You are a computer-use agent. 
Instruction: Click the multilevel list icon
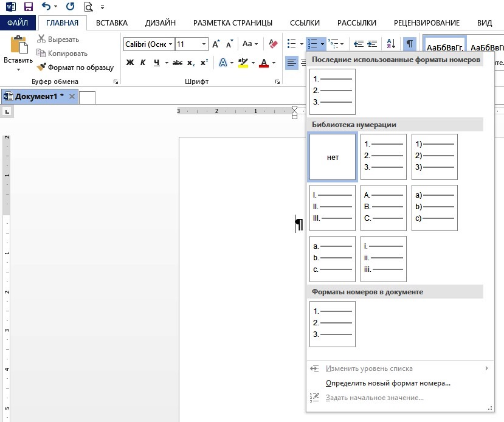(333, 43)
